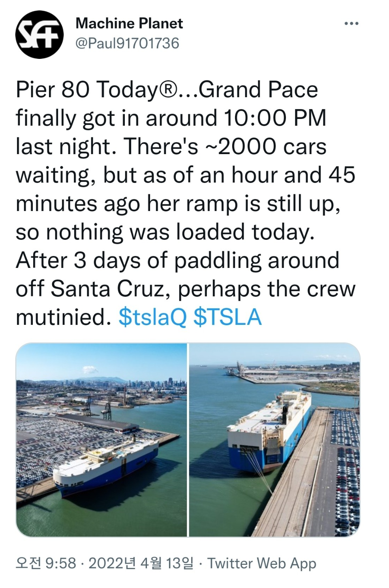The width and height of the screenshot is (389, 588).
Task: Click the 오전 9:58 timestamp
Action: (x=46, y=563)
